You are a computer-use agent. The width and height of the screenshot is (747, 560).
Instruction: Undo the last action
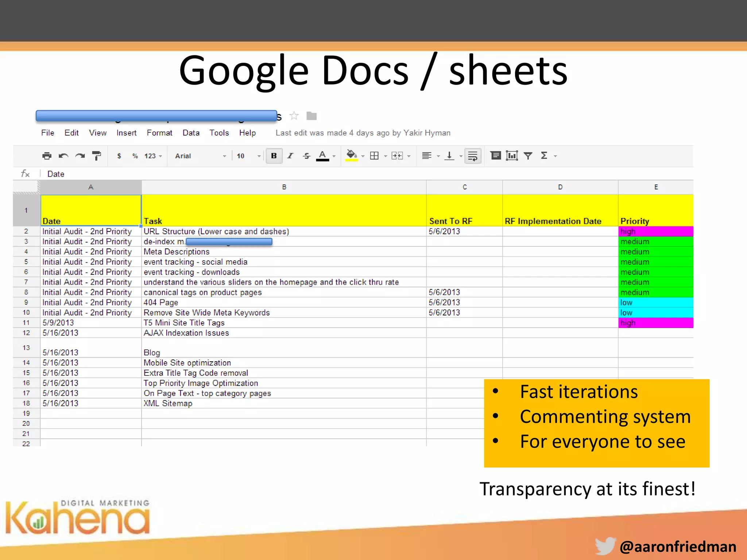(x=63, y=156)
